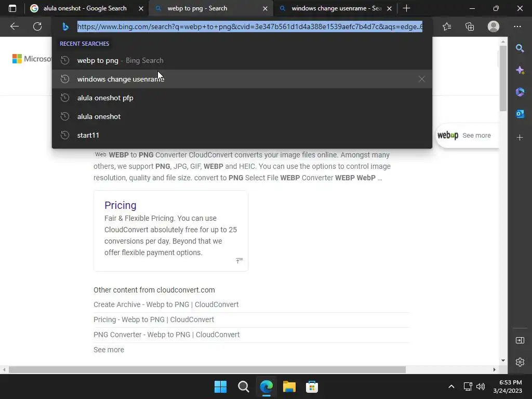Open sidebar Microsoft 365 icon

pyautogui.click(x=520, y=92)
